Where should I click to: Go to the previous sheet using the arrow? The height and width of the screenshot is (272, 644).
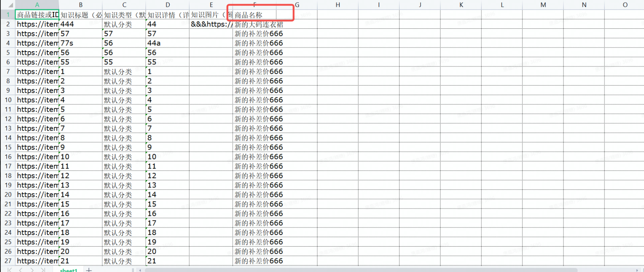click(x=21, y=269)
